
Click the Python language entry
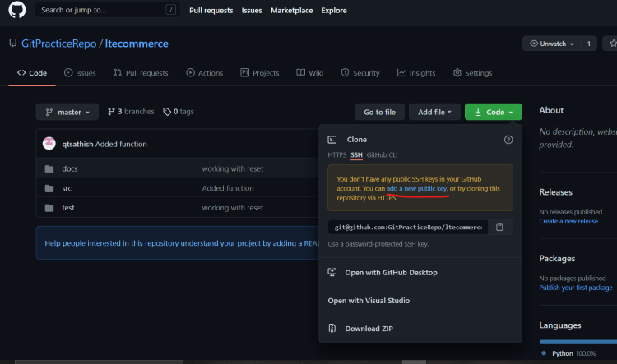click(x=568, y=353)
